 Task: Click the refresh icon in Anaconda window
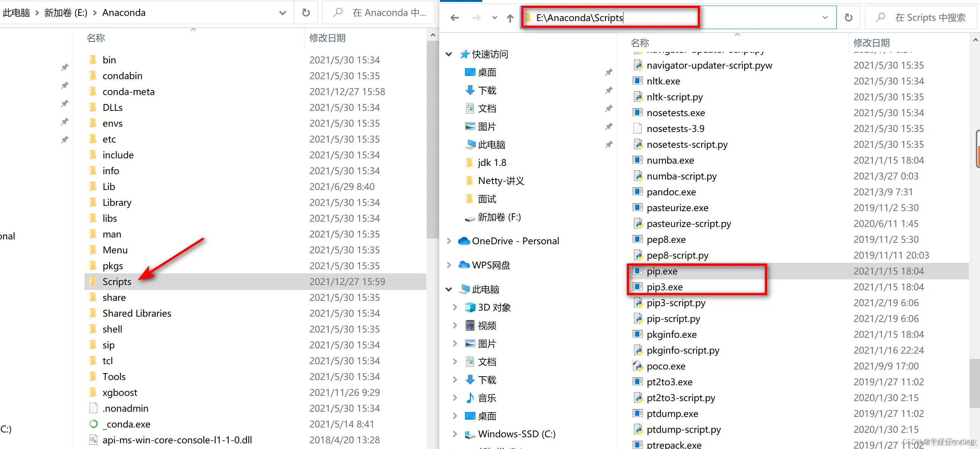pos(306,12)
